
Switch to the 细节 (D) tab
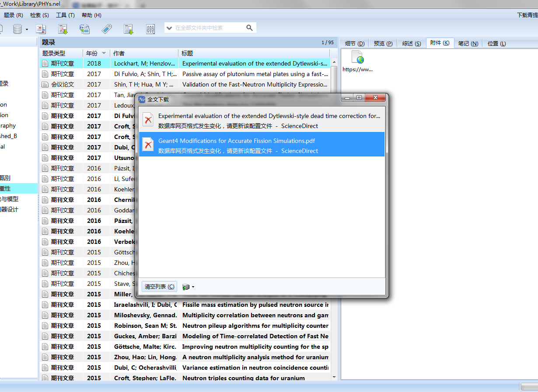[355, 43]
